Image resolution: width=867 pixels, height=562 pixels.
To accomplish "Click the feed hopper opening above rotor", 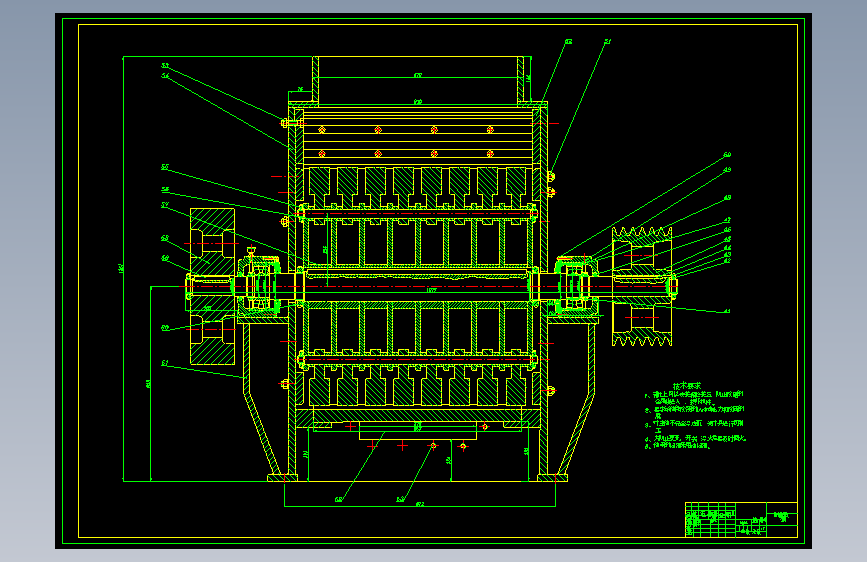I will coord(418,79).
